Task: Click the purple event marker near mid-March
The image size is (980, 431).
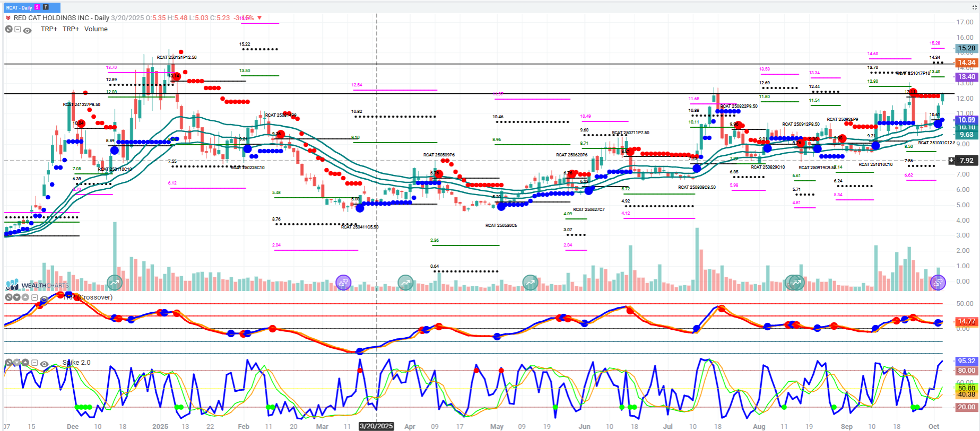Action: pyautogui.click(x=343, y=283)
